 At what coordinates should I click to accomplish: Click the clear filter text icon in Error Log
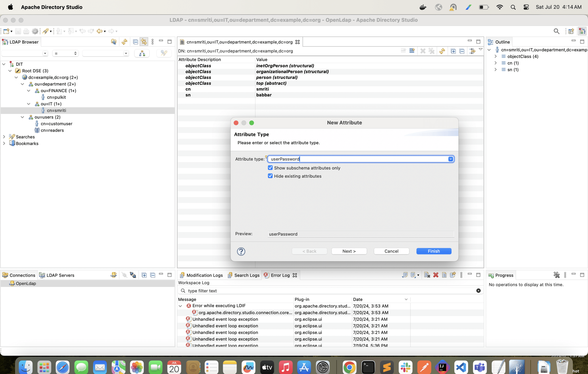point(478,291)
